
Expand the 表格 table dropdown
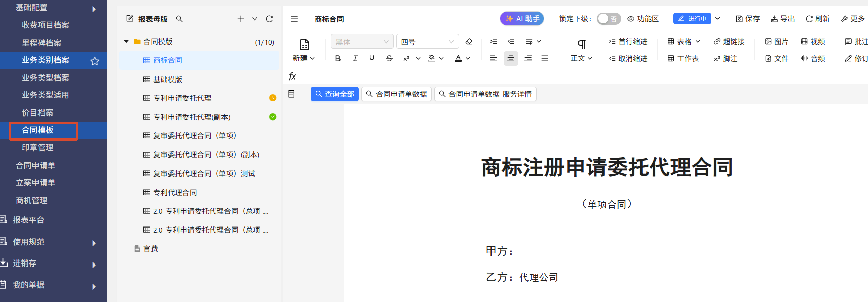(698, 42)
